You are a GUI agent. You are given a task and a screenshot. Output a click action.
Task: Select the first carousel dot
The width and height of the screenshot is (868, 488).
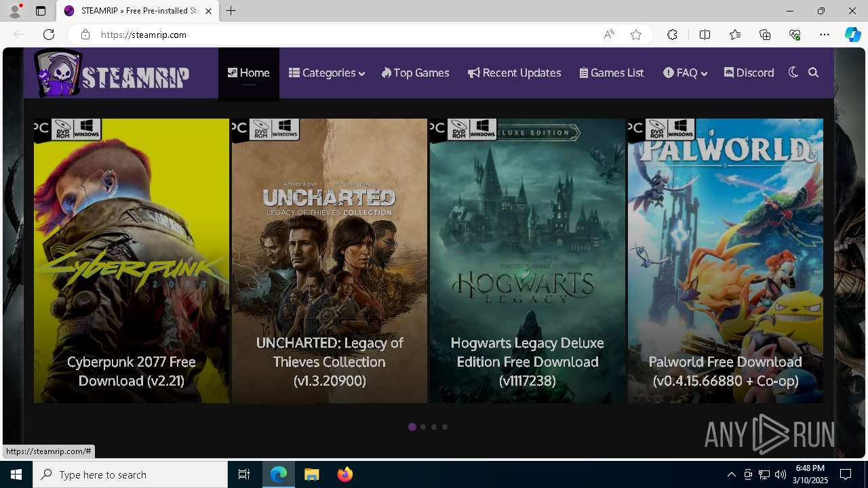pos(412,427)
